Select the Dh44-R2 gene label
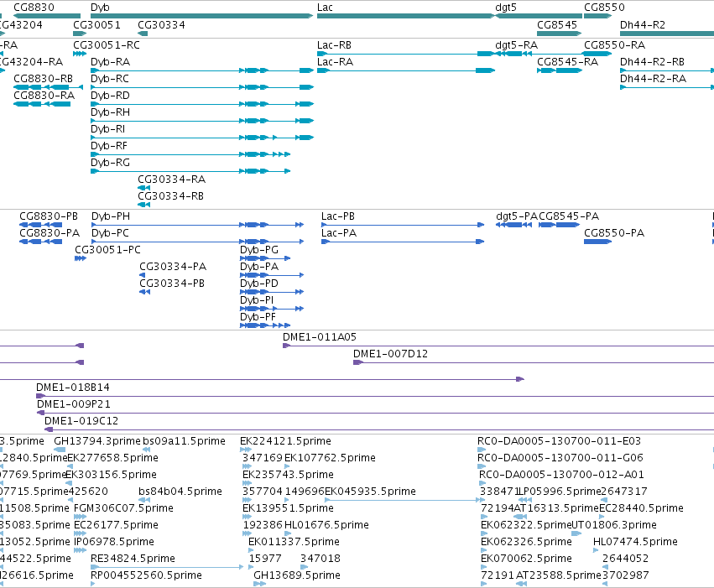 click(643, 25)
